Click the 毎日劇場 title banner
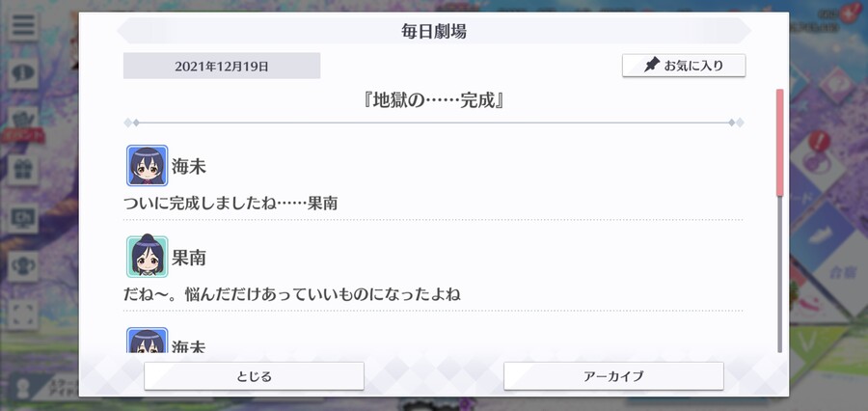The height and width of the screenshot is (411, 868). [433, 31]
